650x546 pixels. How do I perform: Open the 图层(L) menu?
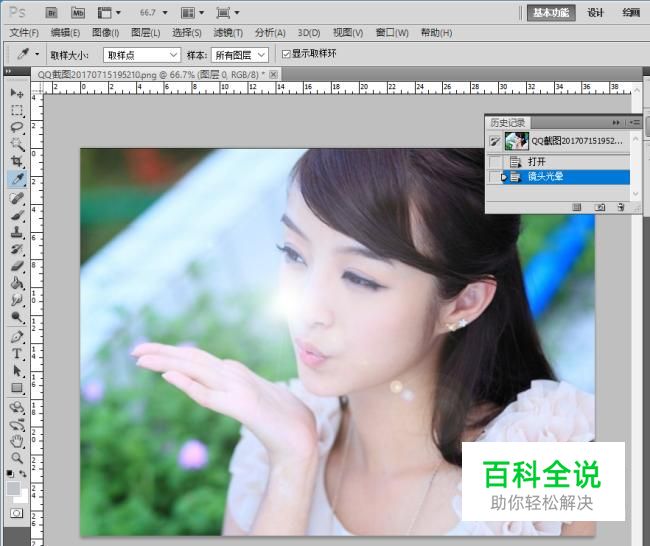click(146, 33)
